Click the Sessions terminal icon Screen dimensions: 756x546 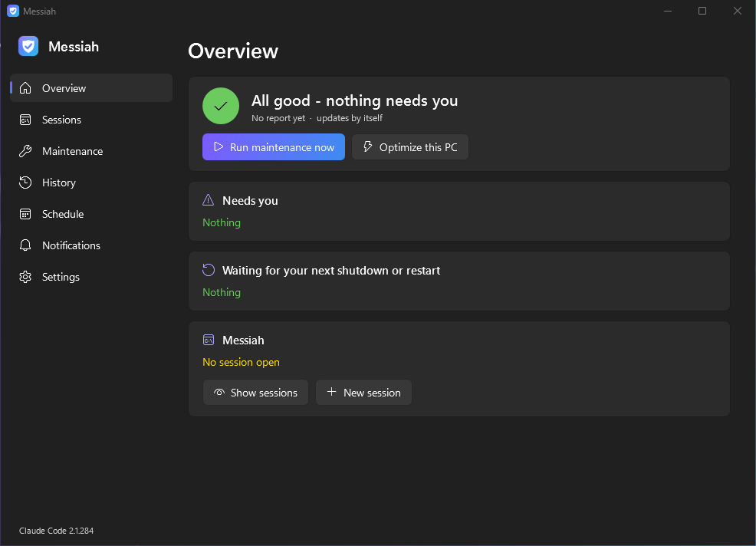pos(25,120)
